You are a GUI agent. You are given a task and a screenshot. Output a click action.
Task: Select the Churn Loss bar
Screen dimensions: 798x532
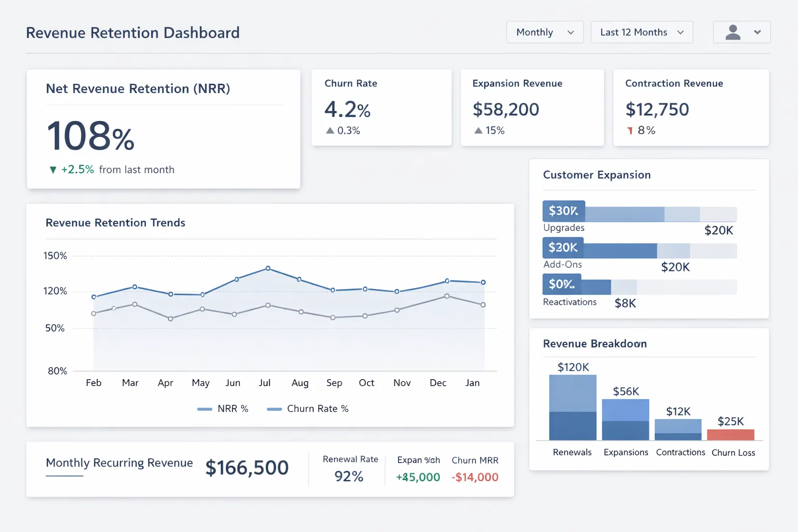(x=730, y=434)
